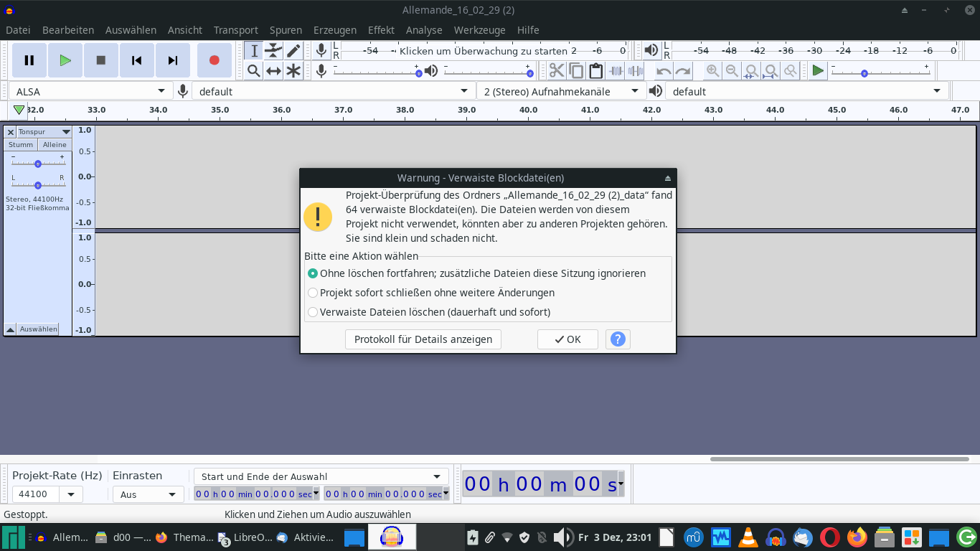Click the Undo arrow icon

[664, 70]
